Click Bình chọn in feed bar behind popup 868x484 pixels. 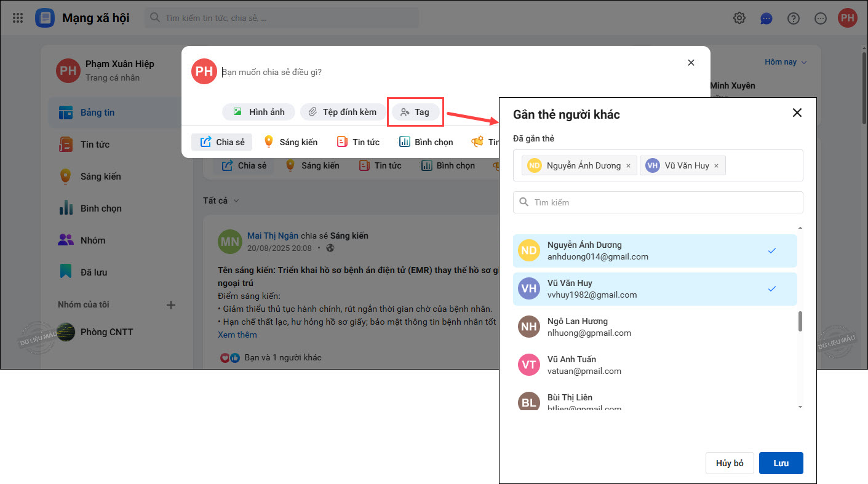tap(448, 165)
